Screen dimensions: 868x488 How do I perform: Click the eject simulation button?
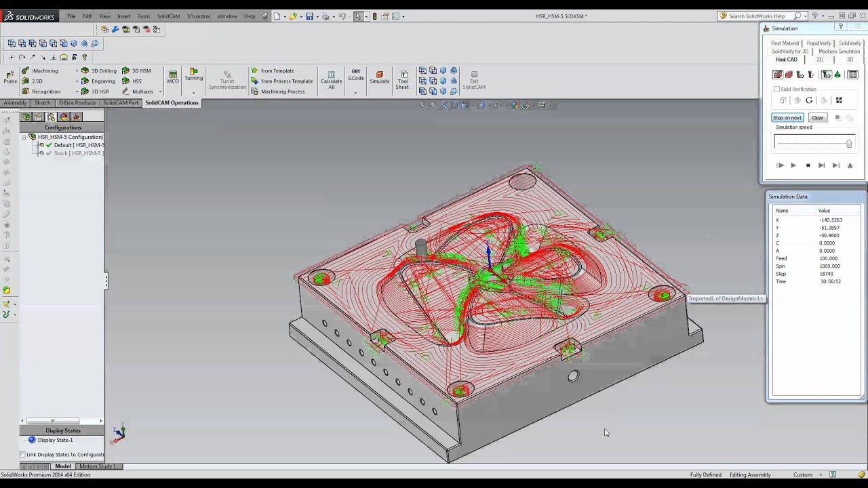pos(850,165)
